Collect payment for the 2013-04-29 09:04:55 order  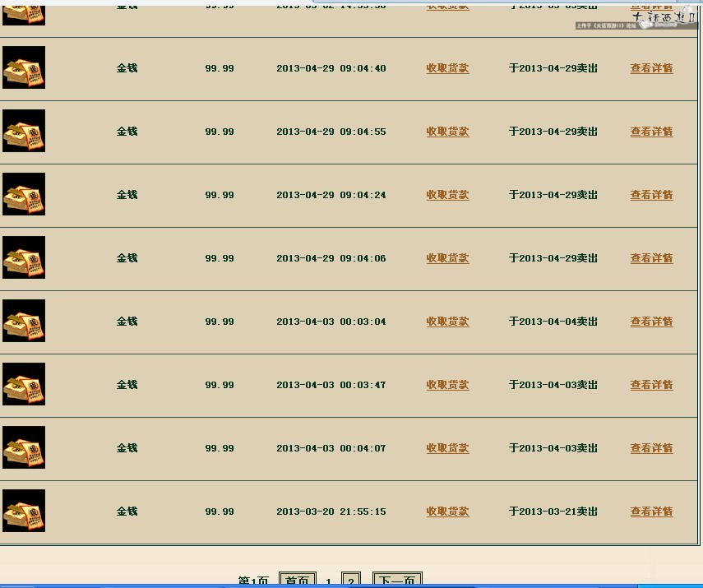tap(447, 132)
